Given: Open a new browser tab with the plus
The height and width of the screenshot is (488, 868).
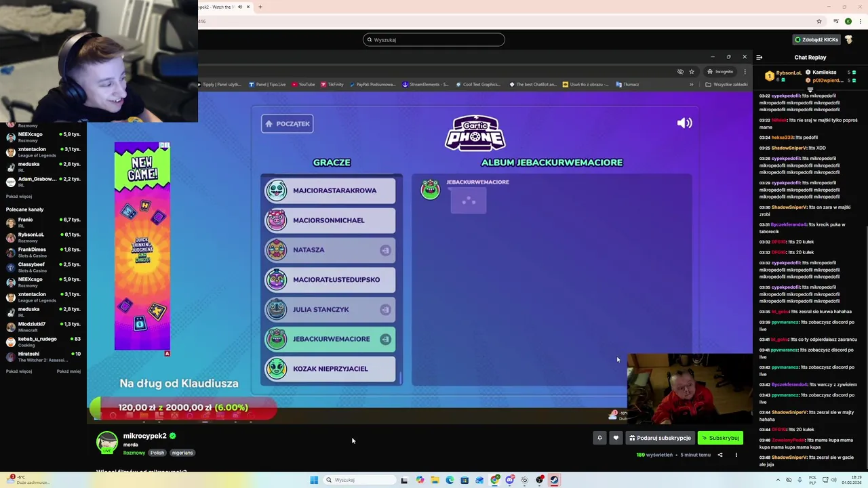Looking at the screenshot, I should click(260, 7).
